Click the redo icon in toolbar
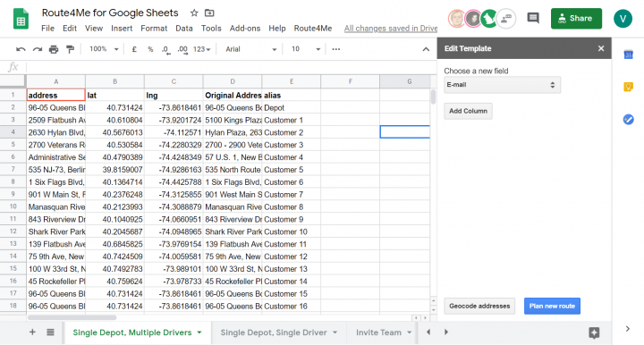Image resolution: width=644 pixels, height=345 pixels. point(38,49)
